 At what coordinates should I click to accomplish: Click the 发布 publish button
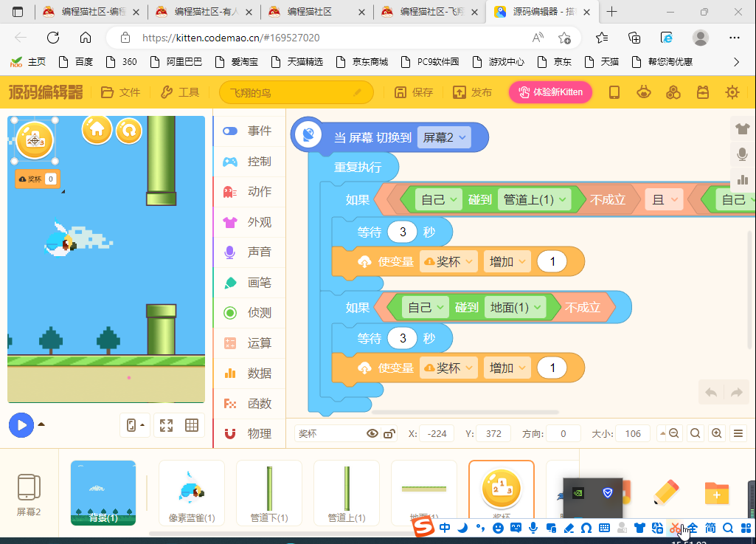(472, 92)
